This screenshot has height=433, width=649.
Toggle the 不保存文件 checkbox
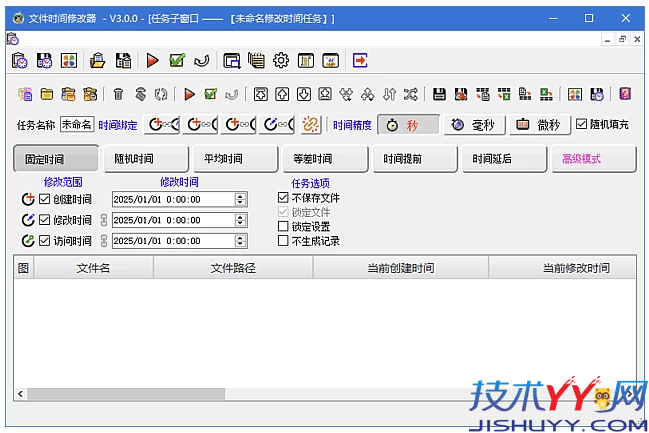(283, 197)
